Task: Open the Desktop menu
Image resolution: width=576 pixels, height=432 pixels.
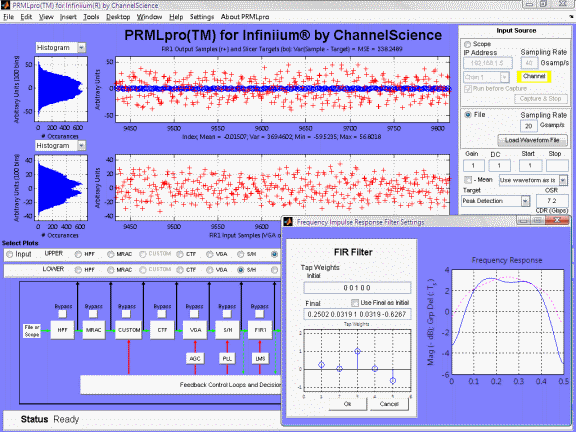Action: pyautogui.click(x=118, y=17)
